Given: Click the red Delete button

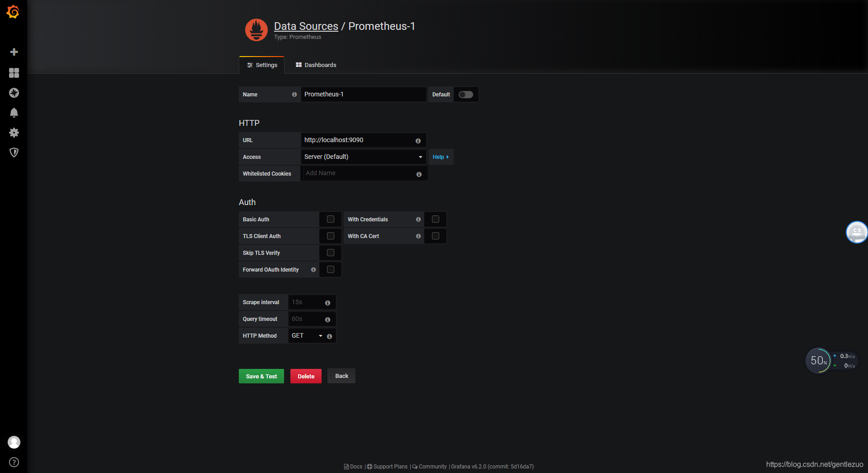Looking at the screenshot, I should pos(306,376).
